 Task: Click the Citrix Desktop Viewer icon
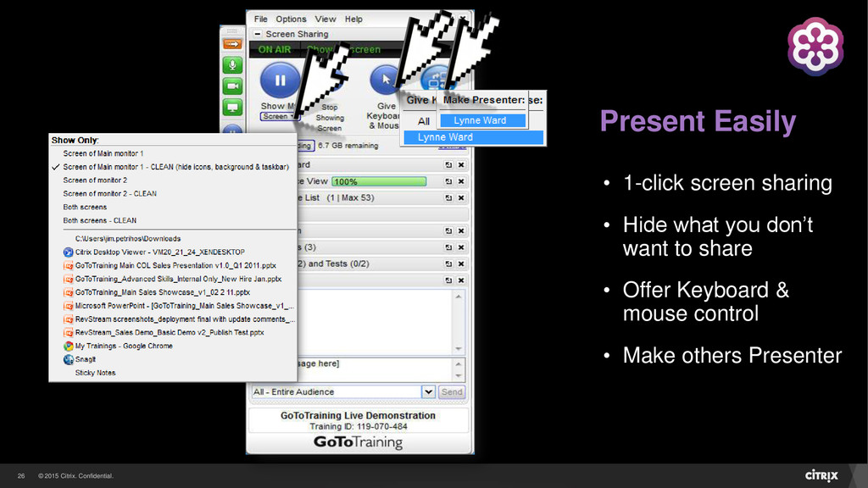(68, 252)
